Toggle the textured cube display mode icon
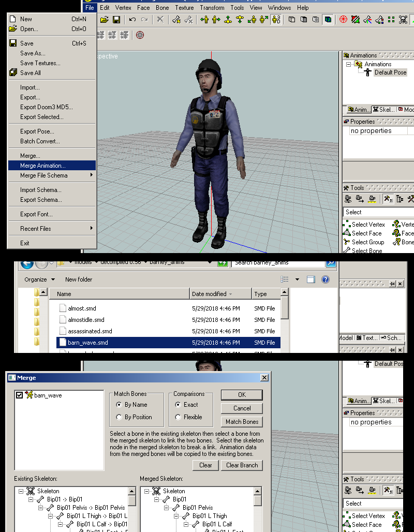Viewport: 414px width, 532px height. click(x=328, y=20)
